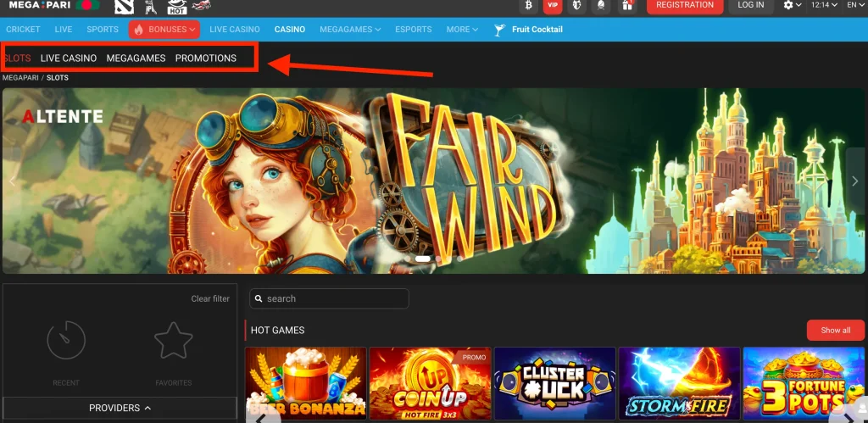Click the cocktail glass icon
This screenshot has height=423, width=868.
(x=500, y=30)
